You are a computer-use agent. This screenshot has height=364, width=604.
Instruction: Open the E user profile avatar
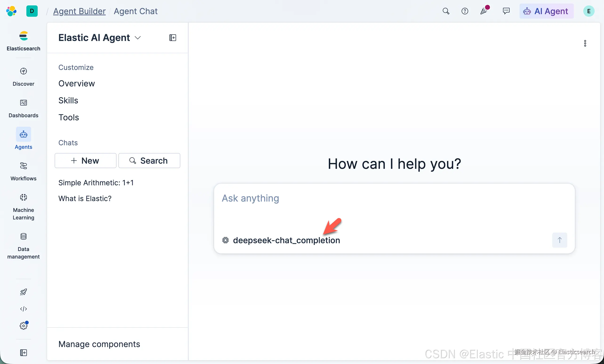(x=589, y=11)
